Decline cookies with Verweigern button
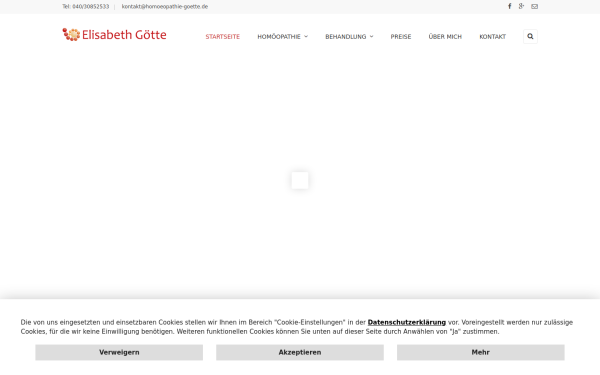 click(x=119, y=352)
